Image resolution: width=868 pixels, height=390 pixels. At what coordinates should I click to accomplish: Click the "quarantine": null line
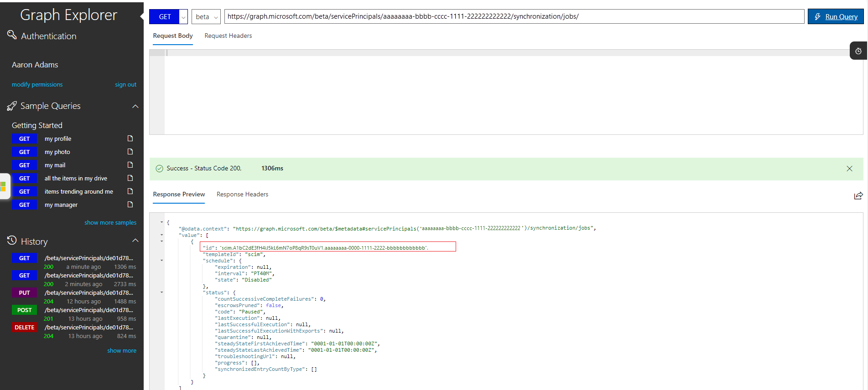[243, 338]
